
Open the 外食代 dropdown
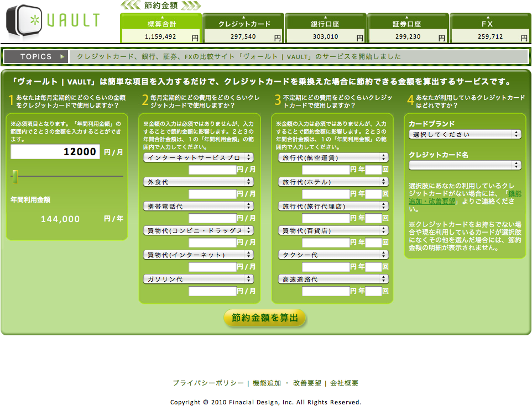pos(199,182)
